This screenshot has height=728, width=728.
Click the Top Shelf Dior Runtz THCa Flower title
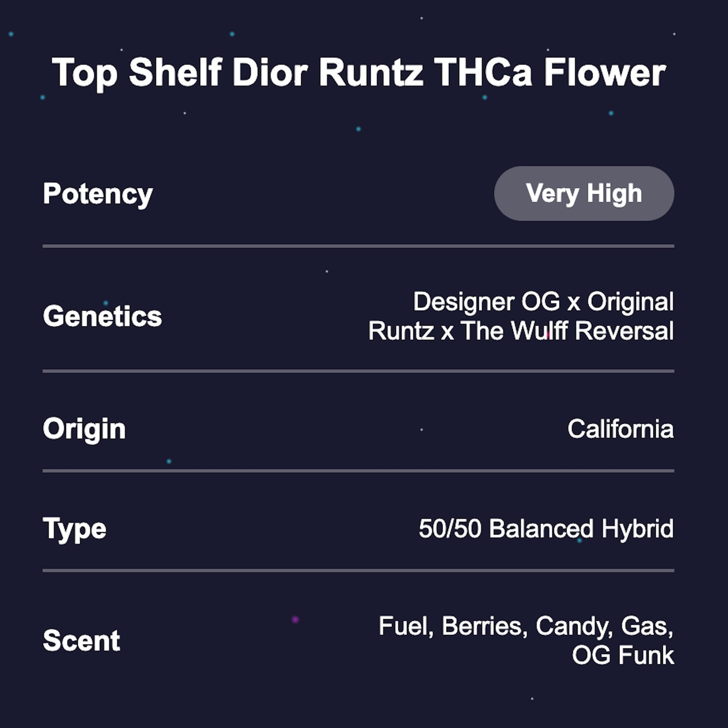coord(359,73)
